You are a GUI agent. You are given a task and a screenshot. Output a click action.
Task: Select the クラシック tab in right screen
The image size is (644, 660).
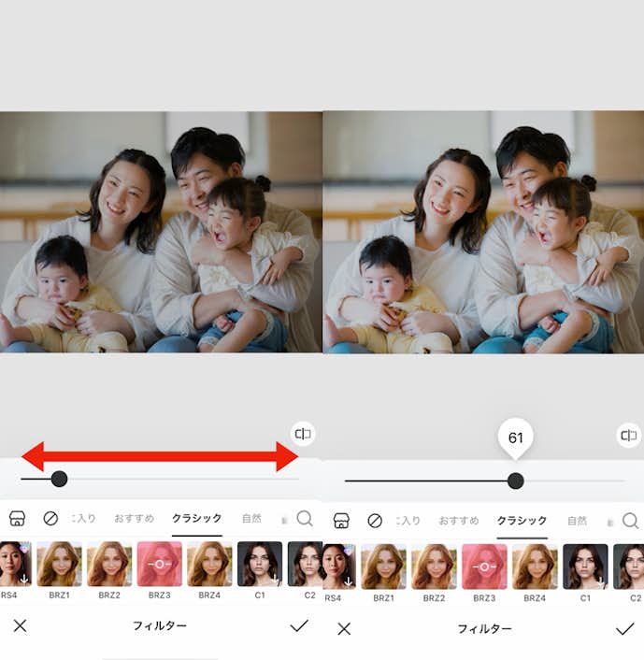(x=522, y=521)
